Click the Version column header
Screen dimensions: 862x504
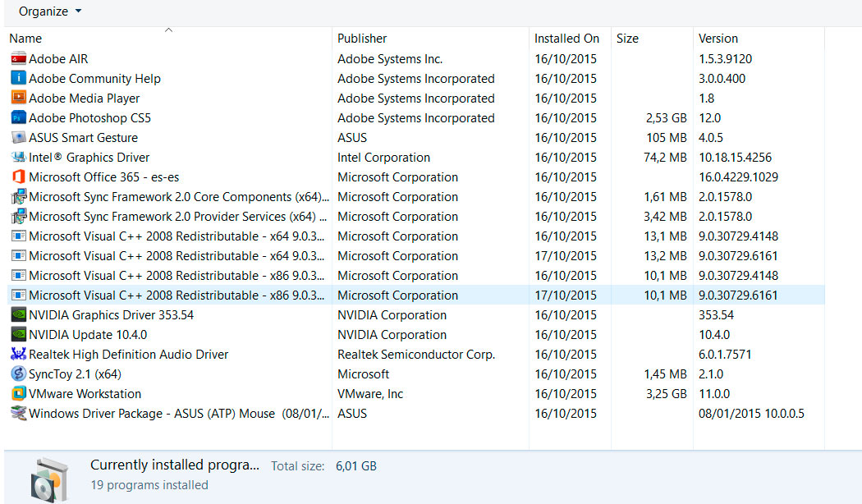pyautogui.click(x=718, y=39)
